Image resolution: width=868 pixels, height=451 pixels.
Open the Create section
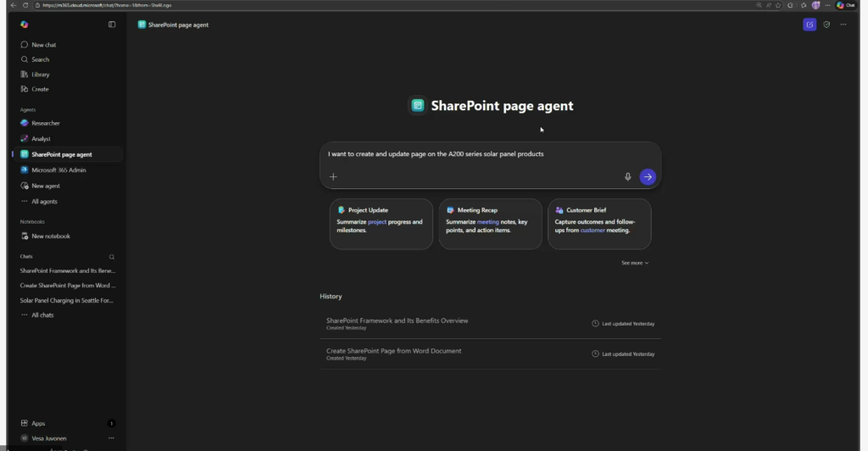pos(40,89)
